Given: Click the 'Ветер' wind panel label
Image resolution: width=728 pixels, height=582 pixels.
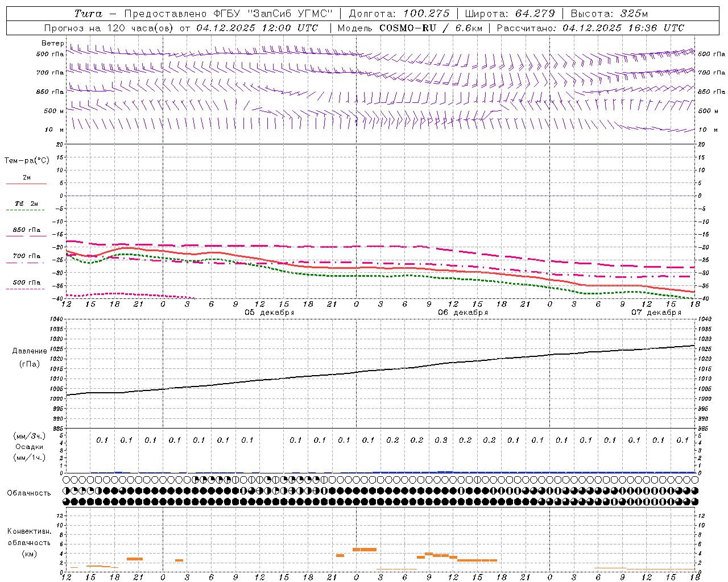Looking at the screenshot, I should 53,43.
